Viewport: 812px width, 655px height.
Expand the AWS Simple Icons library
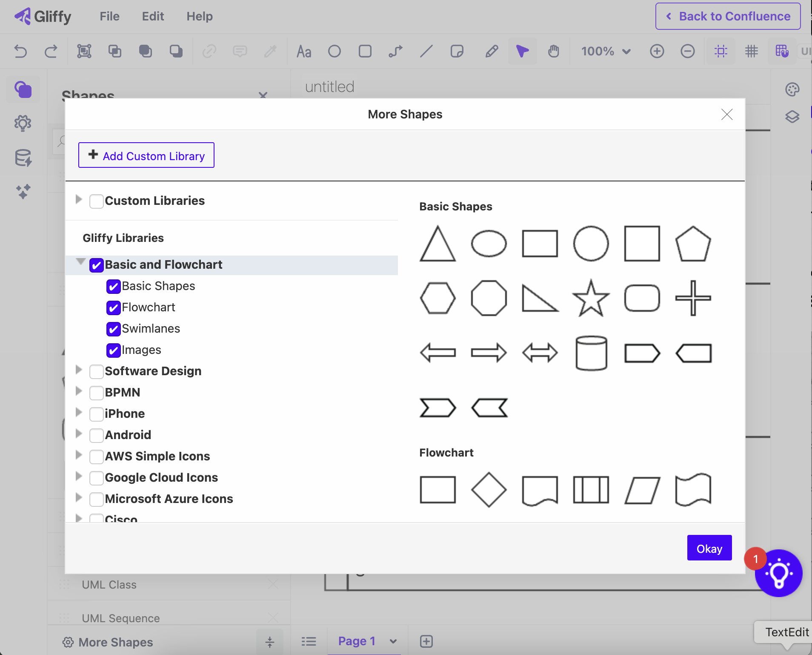[79, 455]
